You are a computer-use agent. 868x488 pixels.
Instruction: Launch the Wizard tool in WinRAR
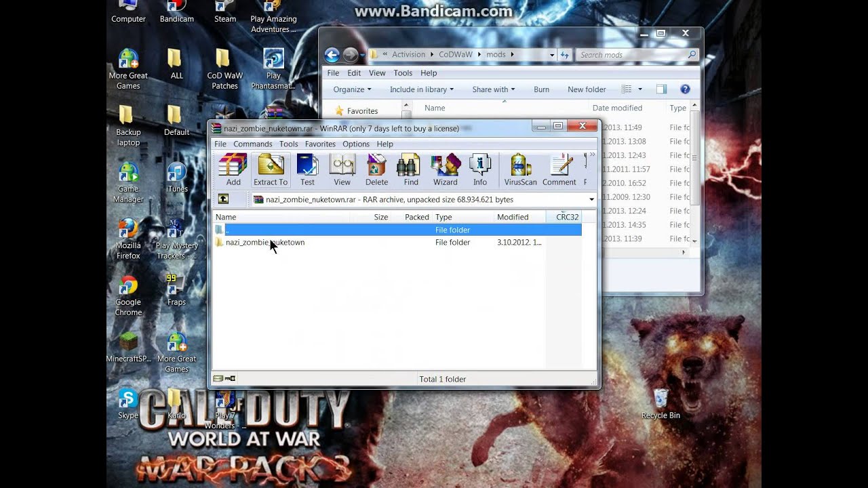point(446,169)
